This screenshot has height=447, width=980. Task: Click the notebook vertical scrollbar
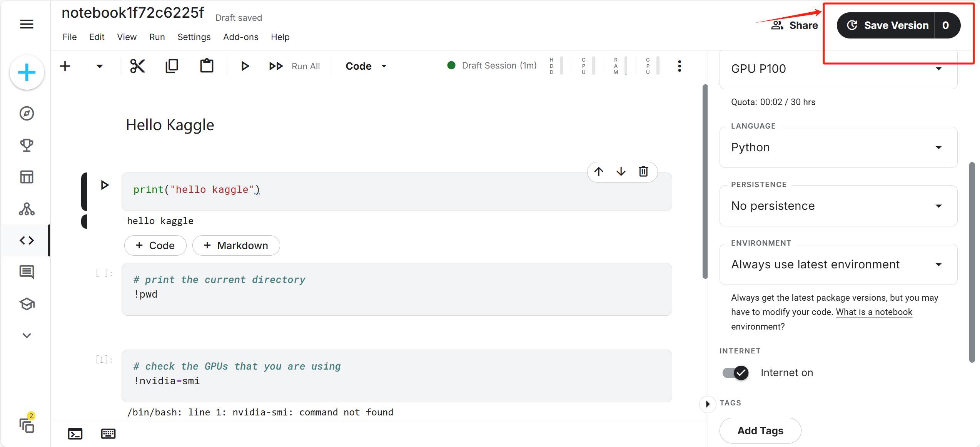click(705, 181)
